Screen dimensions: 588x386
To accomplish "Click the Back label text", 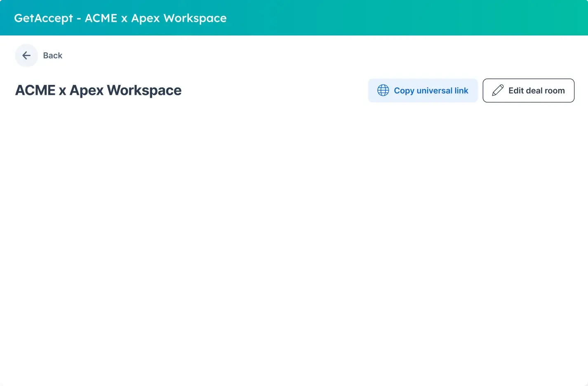I will (x=53, y=56).
